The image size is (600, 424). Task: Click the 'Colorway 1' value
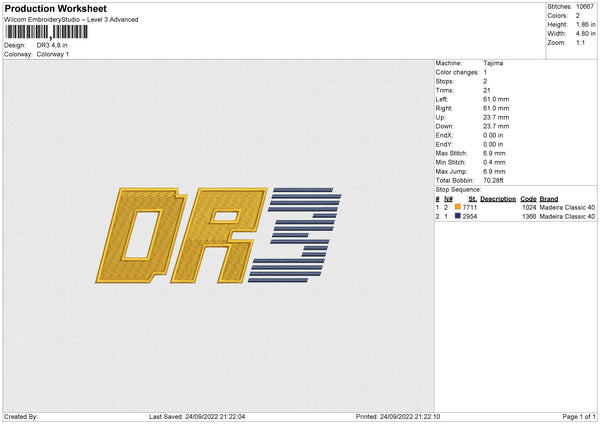(x=53, y=54)
